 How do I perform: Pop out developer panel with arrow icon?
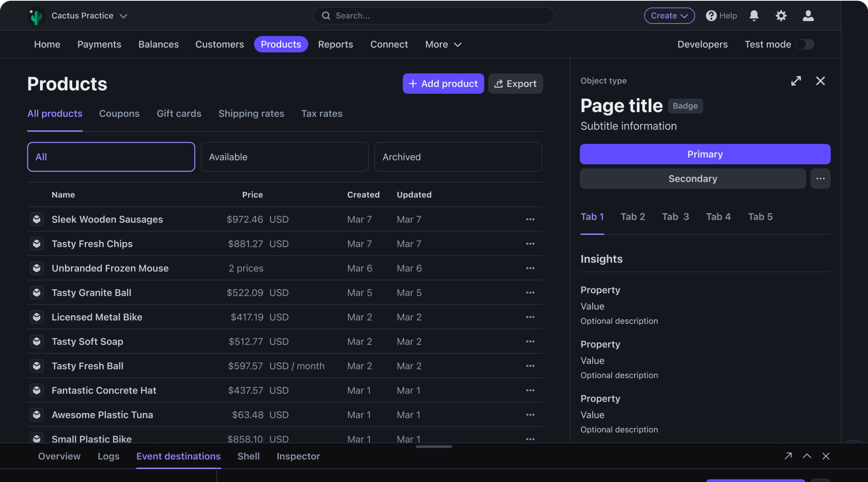point(788,456)
